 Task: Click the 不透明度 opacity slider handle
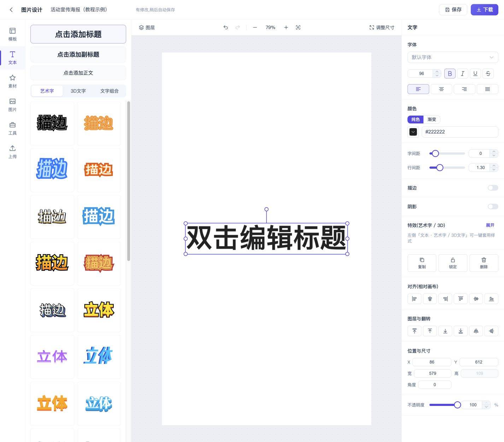click(457, 405)
